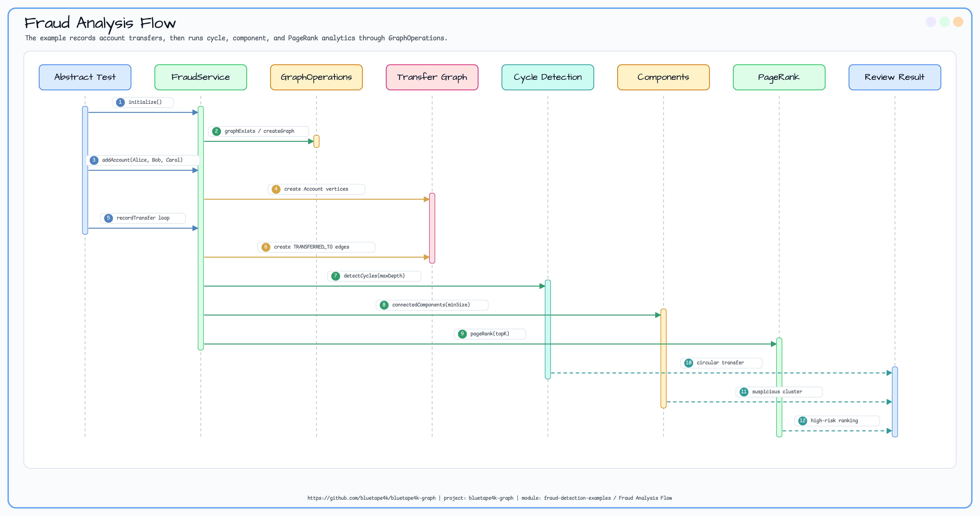Click the FraudService activation bar
The image size is (980, 516).
(201, 228)
